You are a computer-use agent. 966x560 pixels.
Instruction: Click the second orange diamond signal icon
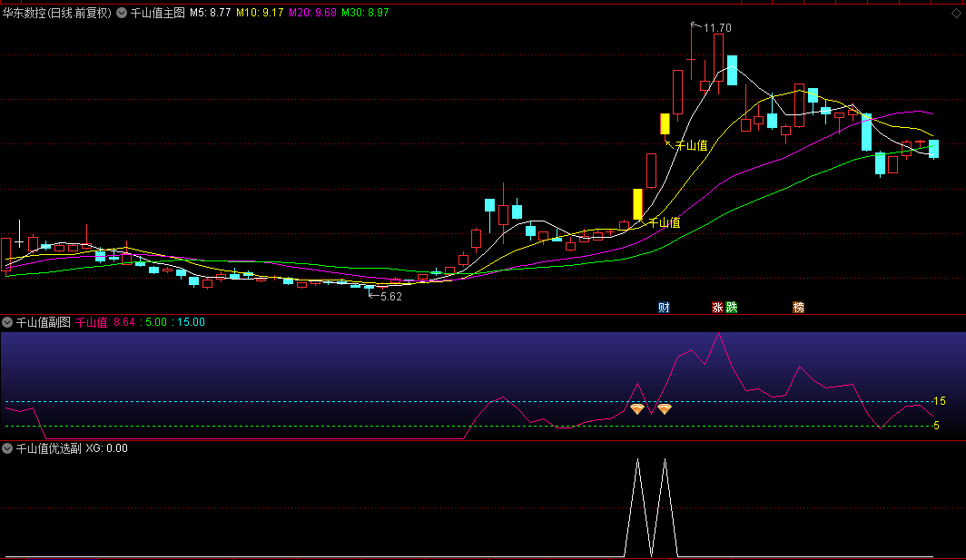point(665,408)
